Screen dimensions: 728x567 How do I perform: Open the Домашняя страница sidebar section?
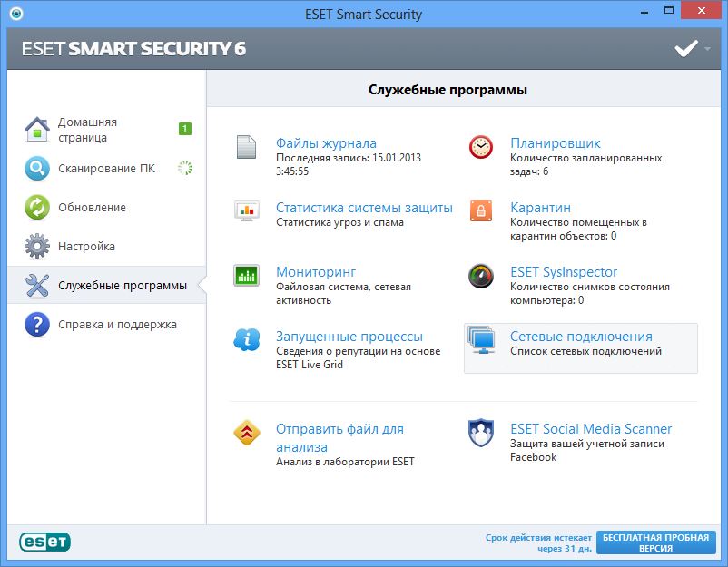coord(87,130)
